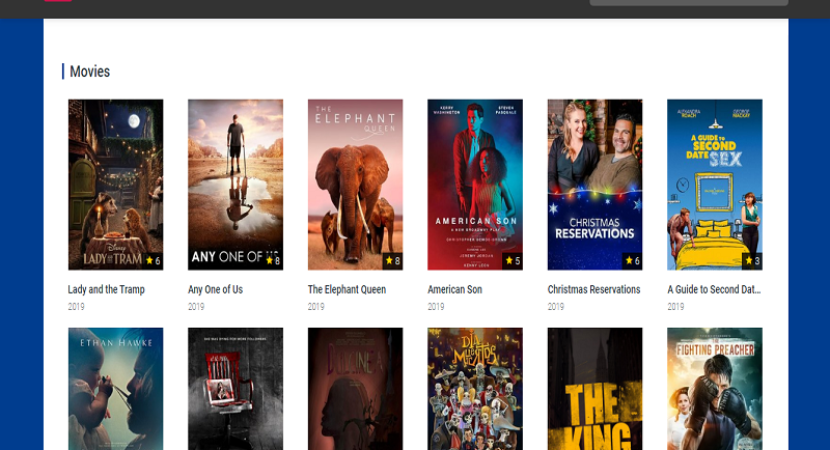This screenshot has height=450, width=830.
Task: Open the Any One of Us poster
Action: 235,184
